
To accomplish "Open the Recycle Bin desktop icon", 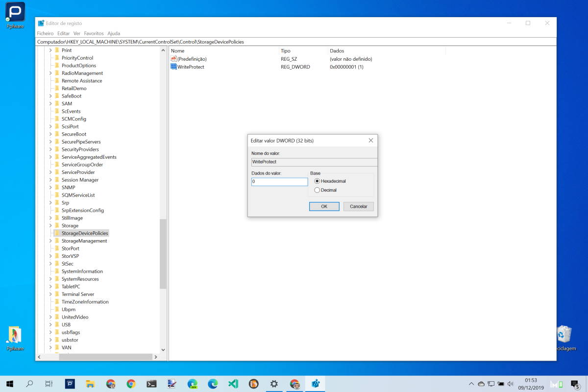I will pyautogui.click(x=564, y=335).
